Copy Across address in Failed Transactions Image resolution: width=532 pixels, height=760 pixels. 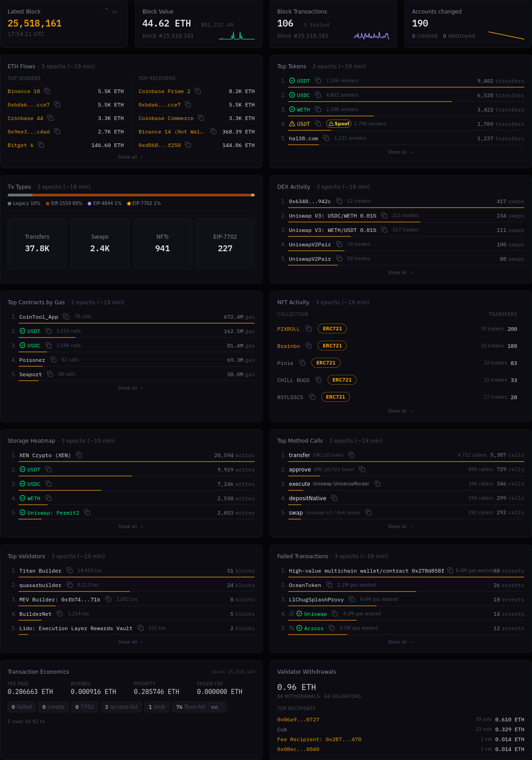click(332, 628)
